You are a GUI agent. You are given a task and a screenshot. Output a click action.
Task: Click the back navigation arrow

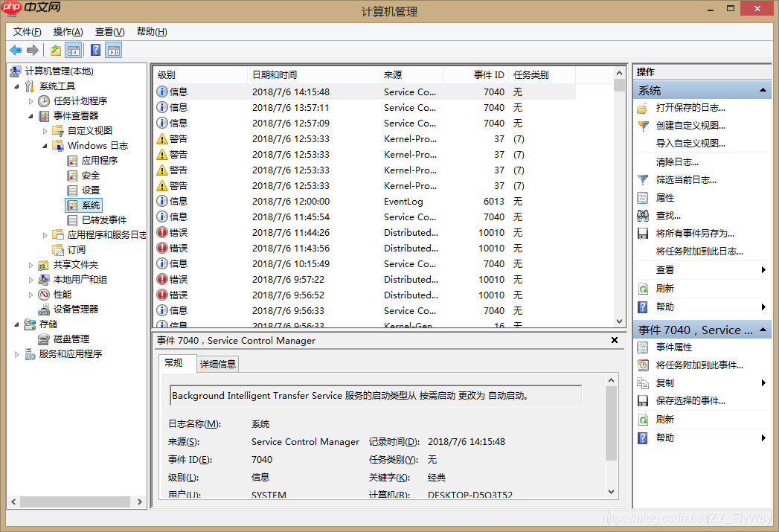point(16,50)
